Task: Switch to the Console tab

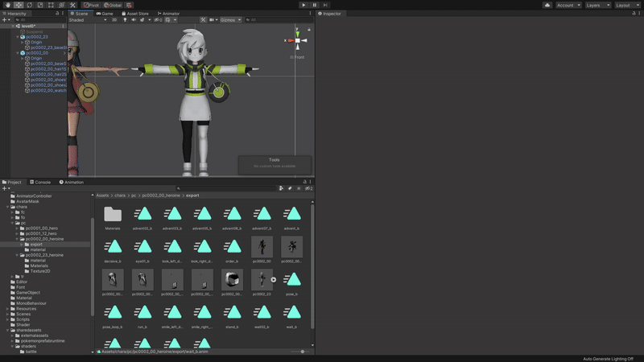Action: tap(40, 182)
